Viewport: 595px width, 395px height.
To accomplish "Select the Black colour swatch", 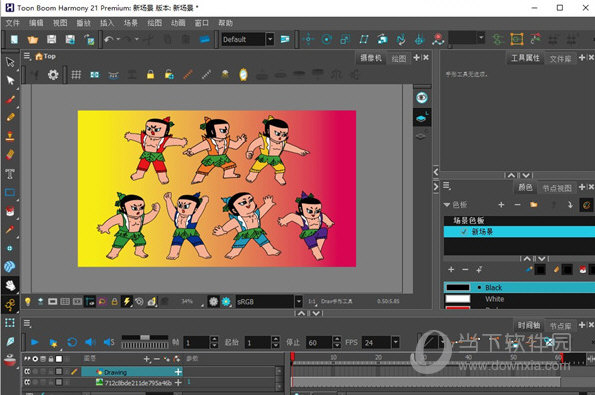I will coord(519,288).
